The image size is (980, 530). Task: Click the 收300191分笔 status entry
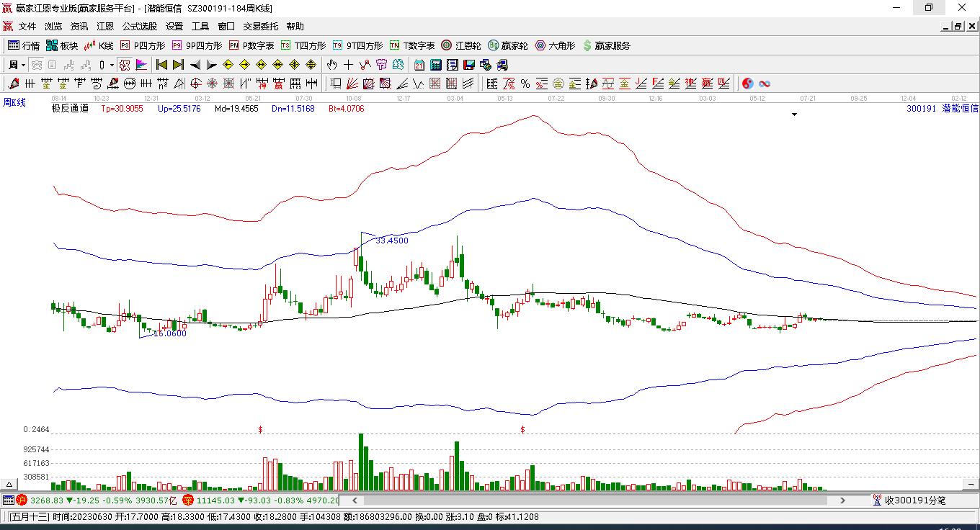click(x=908, y=500)
